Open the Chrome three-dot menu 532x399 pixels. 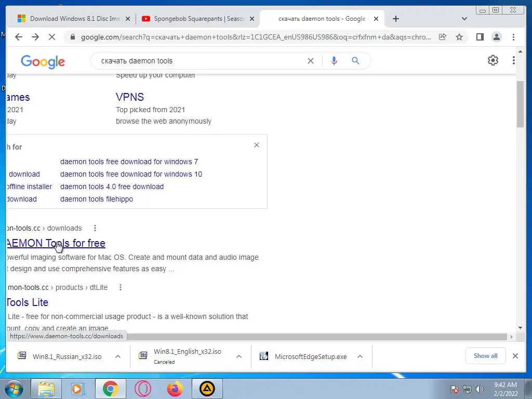[x=513, y=37]
